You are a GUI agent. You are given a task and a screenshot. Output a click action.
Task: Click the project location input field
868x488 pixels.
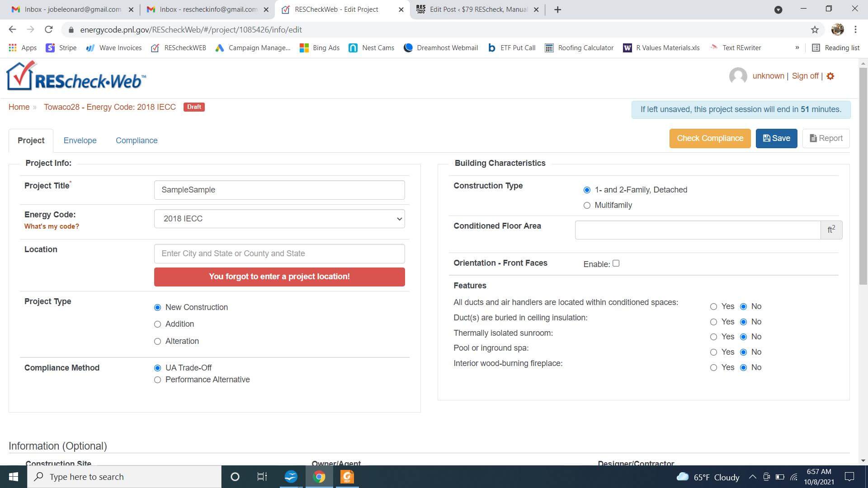pyautogui.click(x=279, y=253)
